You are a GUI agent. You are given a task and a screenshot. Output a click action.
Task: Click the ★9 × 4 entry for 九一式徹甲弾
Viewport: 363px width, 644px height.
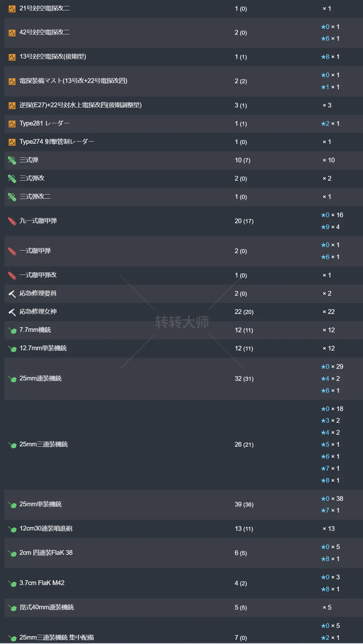(330, 227)
